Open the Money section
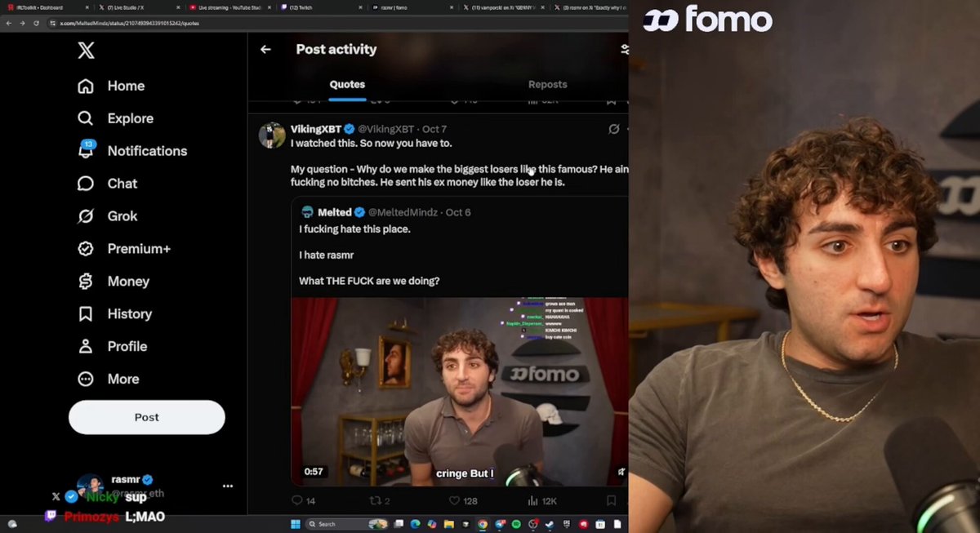 (x=114, y=282)
